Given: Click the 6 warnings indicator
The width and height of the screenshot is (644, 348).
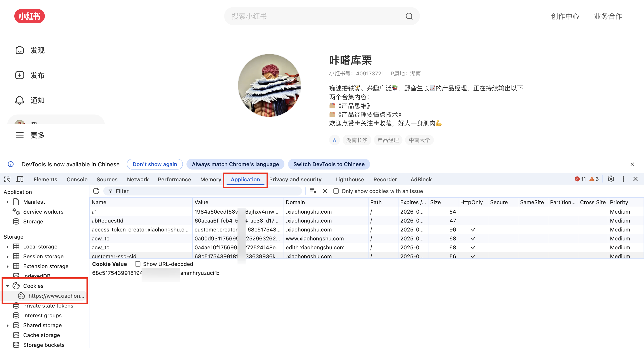Looking at the screenshot, I should click(594, 179).
